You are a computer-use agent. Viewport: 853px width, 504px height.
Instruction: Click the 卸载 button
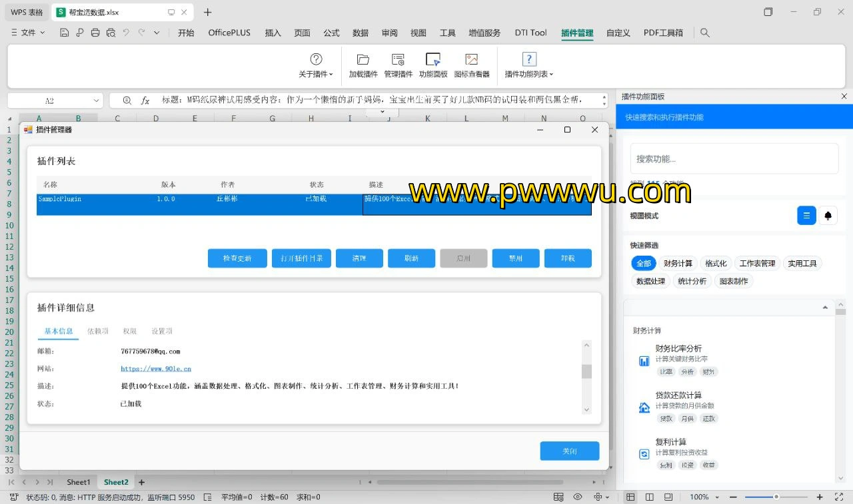pyautogui.click(x=568, y=258)
